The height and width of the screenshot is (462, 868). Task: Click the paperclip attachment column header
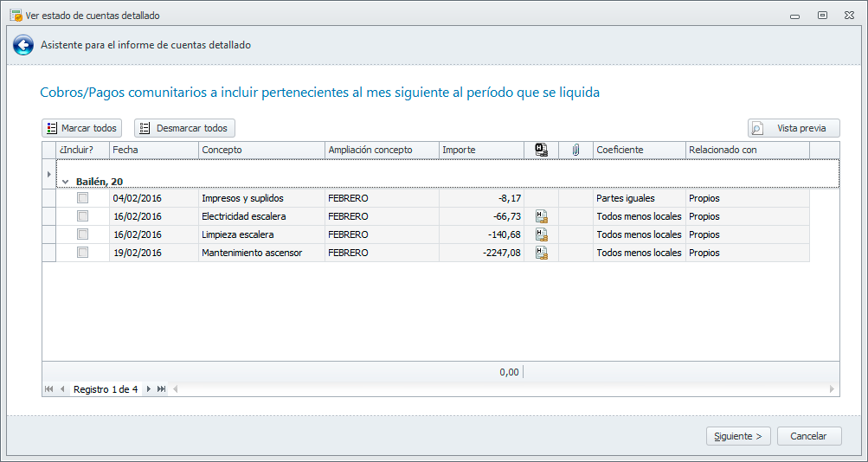click(575, 150)
